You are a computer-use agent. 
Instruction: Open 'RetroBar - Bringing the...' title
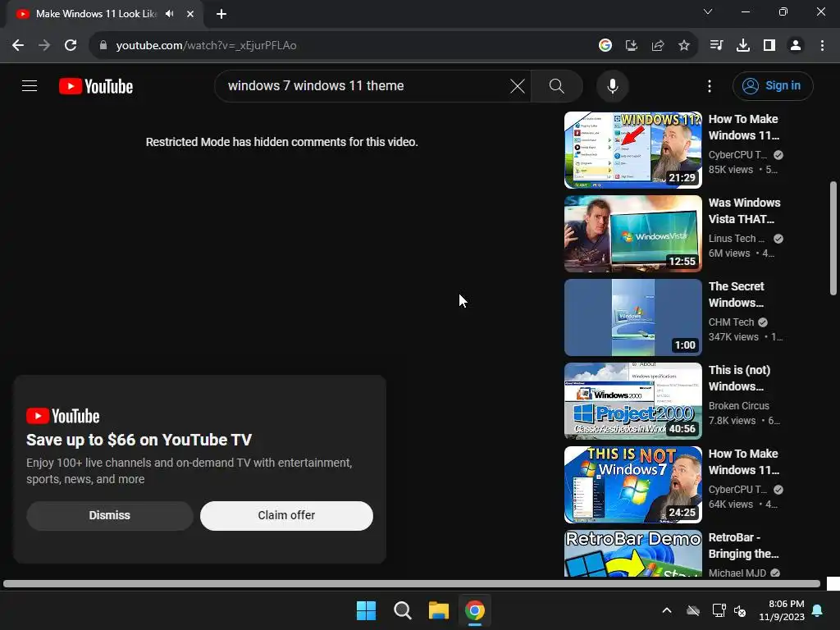pos(743,546)
